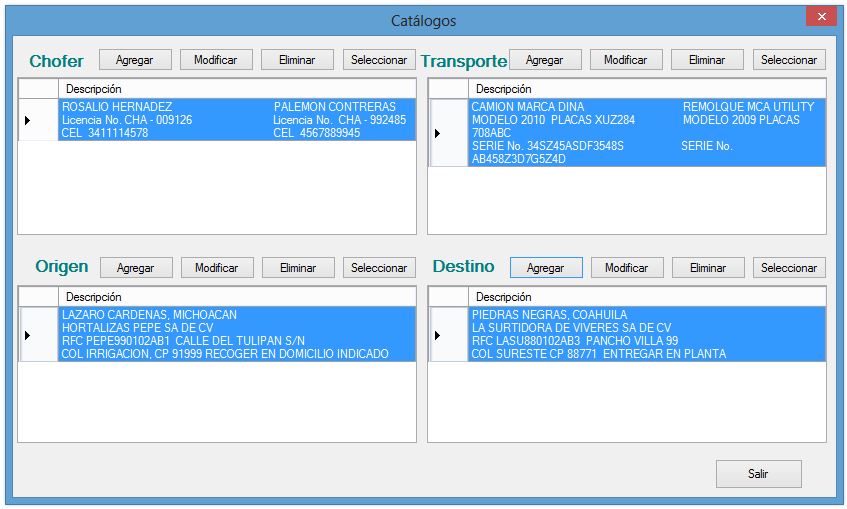Click Licencia No. CHA - 009126 text
Image resolution: width=847 pixels, height=509 pixels.
pos(127,120)
